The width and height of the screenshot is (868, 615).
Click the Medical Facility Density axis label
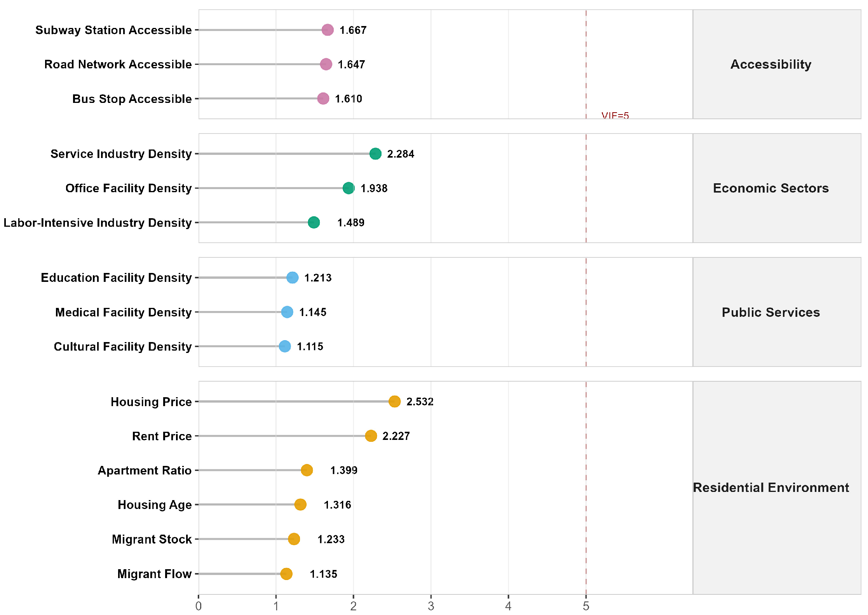(x=124, y=312)
